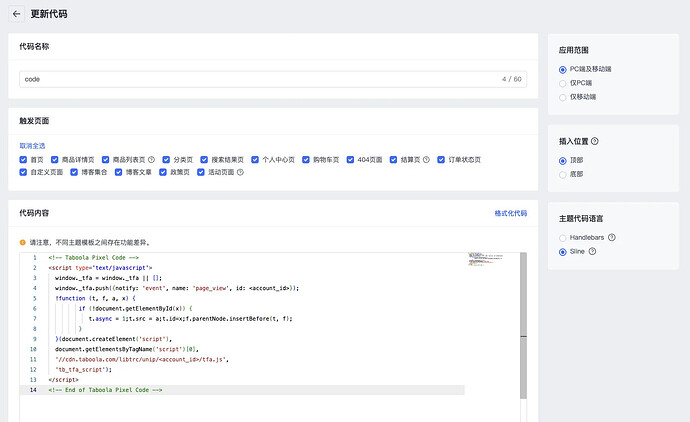Click the 代码名称 input field

[260, 78]
